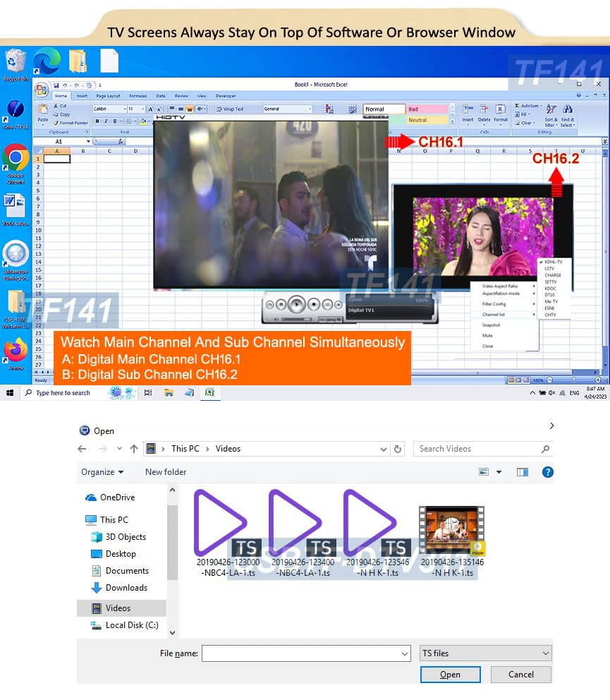Expand the File name combo box arrow

[x=404, y=653]
